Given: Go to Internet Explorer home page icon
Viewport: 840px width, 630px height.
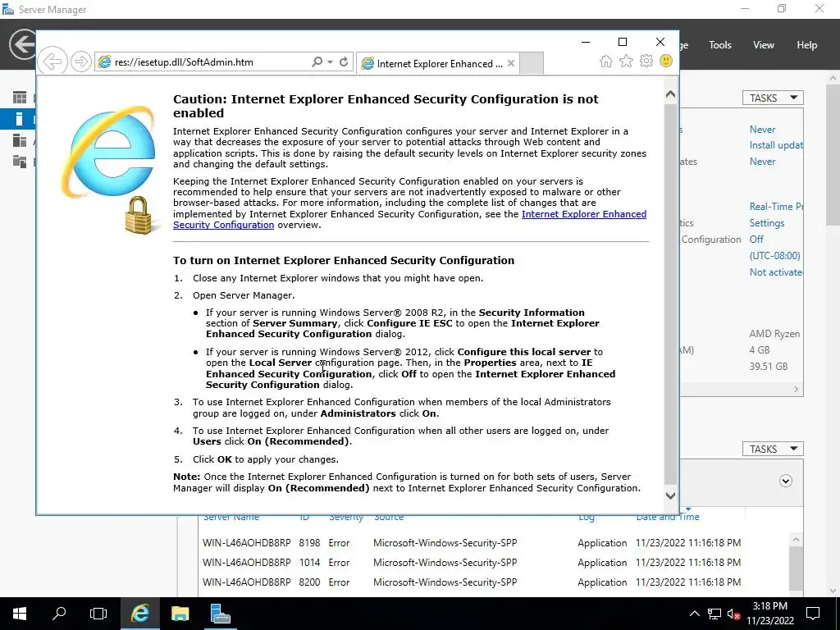Looking at the screenshot, I should coord(606,61).
